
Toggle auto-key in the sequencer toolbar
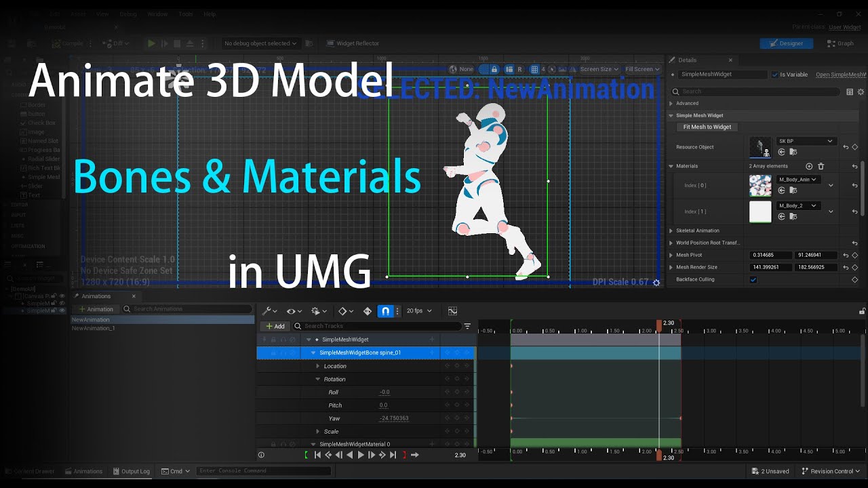point(368,311)
